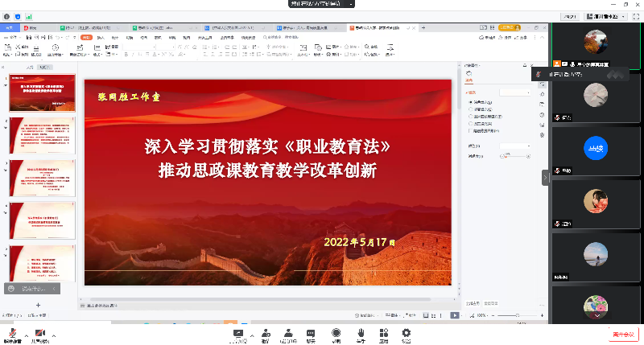Open meeting settings gear icon
The width and height of the screenshot is (644, 345).
tap(407, 334)
